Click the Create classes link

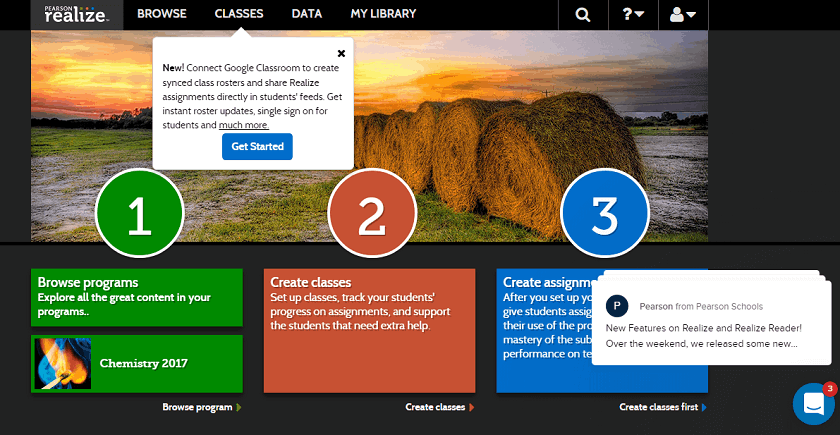click(437, 407)
